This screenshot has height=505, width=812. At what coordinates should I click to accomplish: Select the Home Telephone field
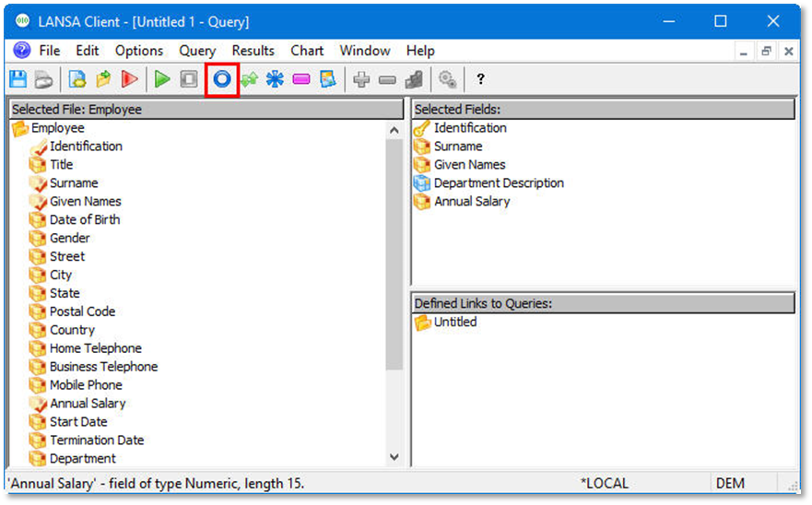pos(95,348)
